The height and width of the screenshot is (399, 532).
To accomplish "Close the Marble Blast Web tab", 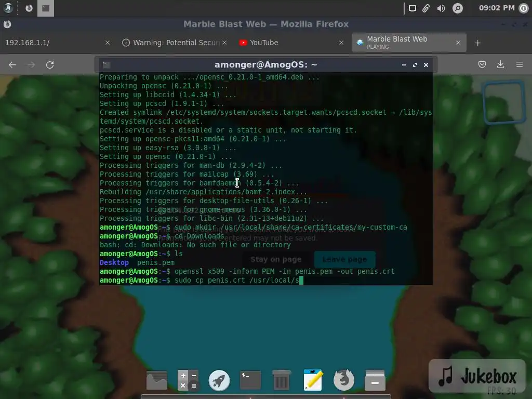I will coord(458,43).
